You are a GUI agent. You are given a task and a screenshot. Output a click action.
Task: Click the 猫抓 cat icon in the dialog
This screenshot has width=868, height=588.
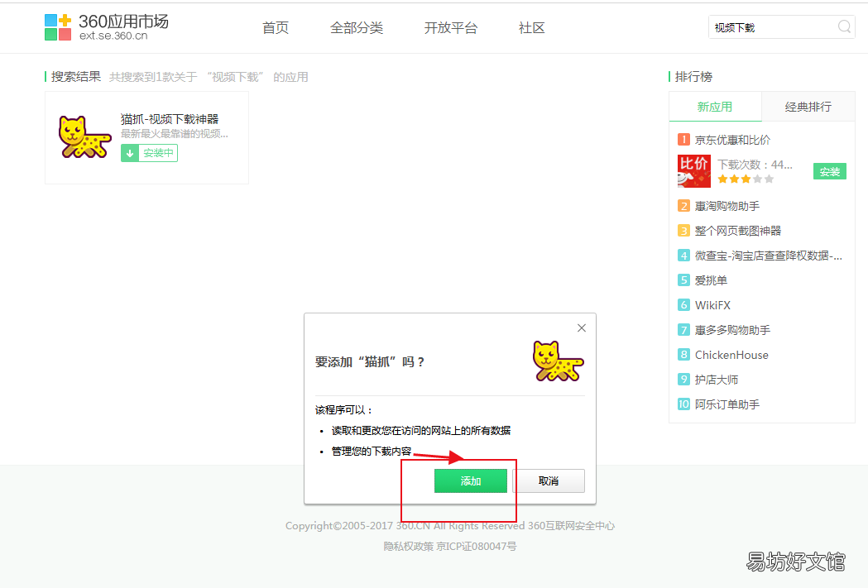558,361
